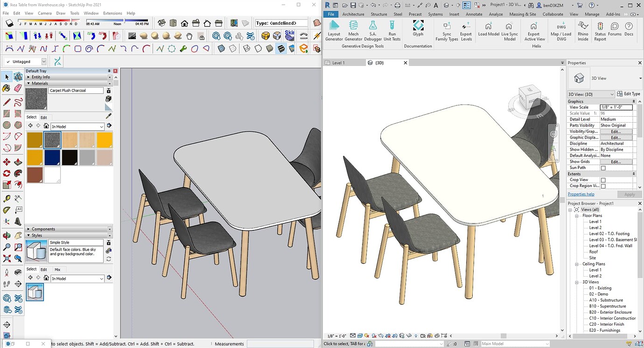This screenshot has height=348, width=644.
Task: Activate SketchUp's Eraser tool
Action: click(17, 88)
